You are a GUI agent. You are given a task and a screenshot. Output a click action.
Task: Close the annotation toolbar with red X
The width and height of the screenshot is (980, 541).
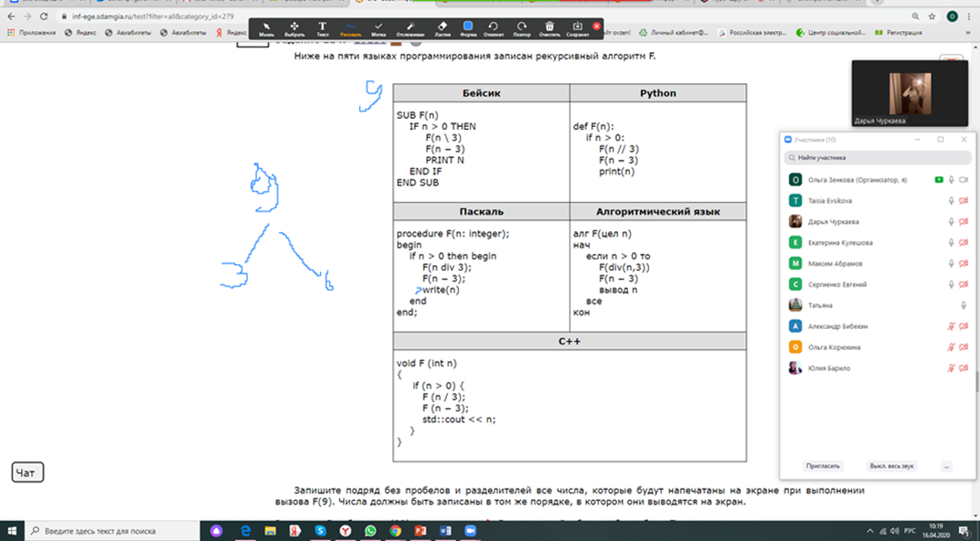click(x=597, y=27)
